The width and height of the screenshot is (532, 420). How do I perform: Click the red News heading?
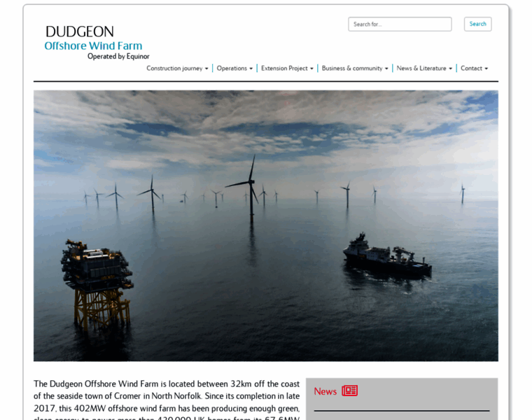pyautogui.click(x=325, y=391)
